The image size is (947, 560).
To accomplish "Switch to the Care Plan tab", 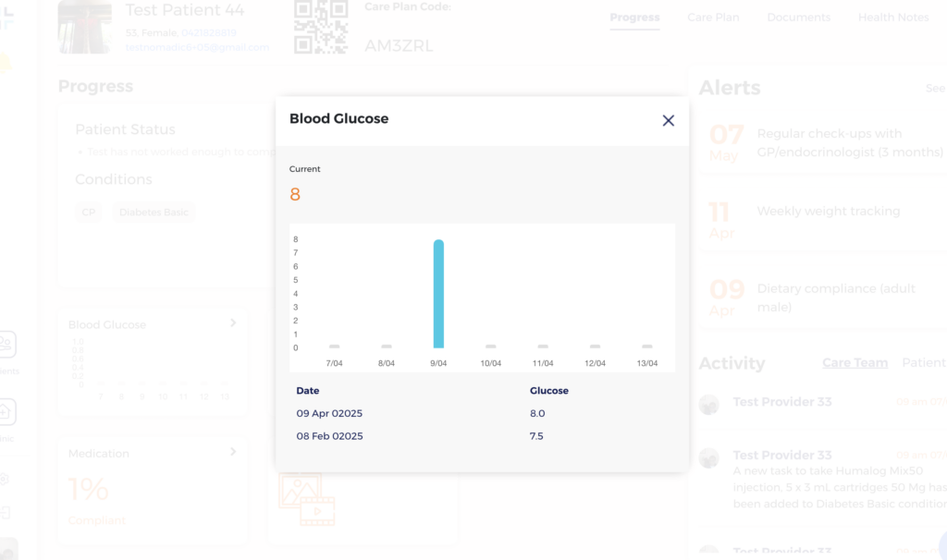I will coord(713,18).
